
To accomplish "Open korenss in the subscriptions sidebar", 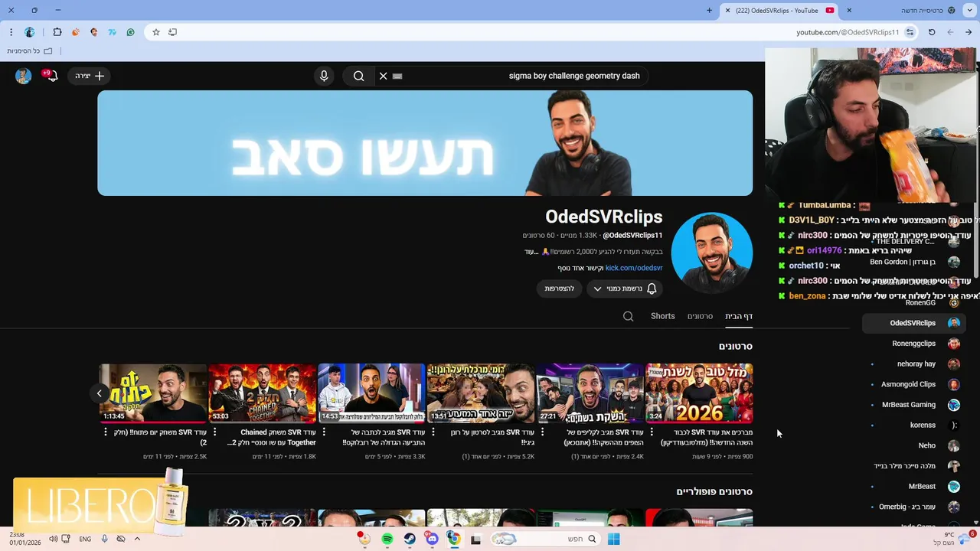I will click(914, 425).
